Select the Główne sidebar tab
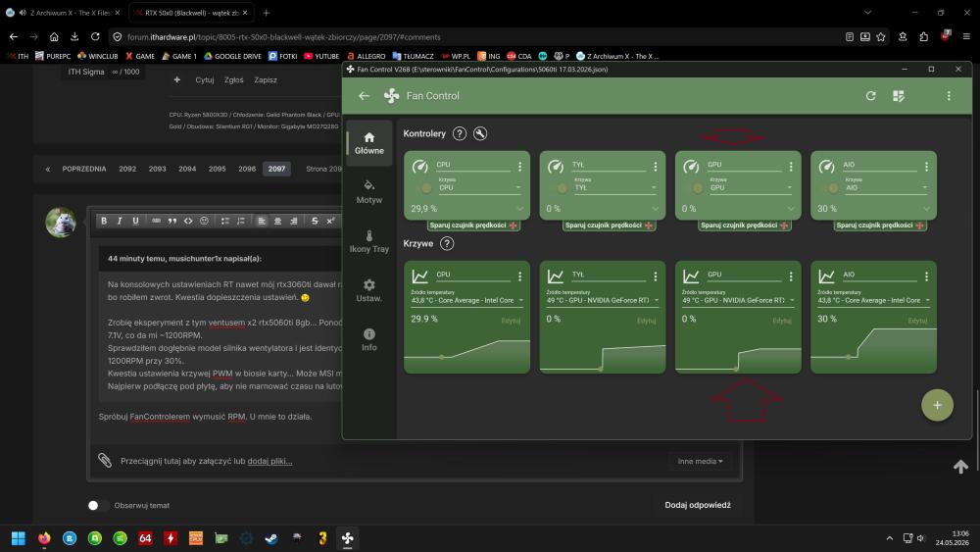980x552 pixels. (369, 143)
